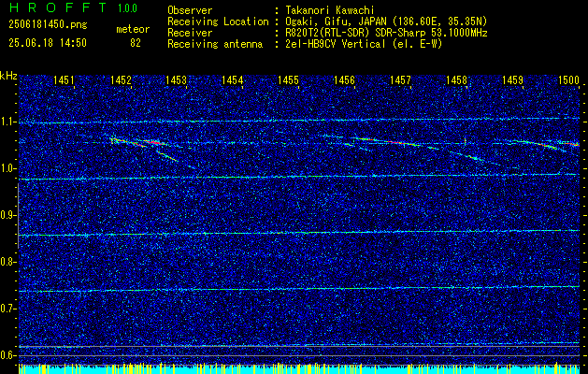
Task: Click the R820T2(RTL-SDR) receiver text
Action: pos(386,33)
